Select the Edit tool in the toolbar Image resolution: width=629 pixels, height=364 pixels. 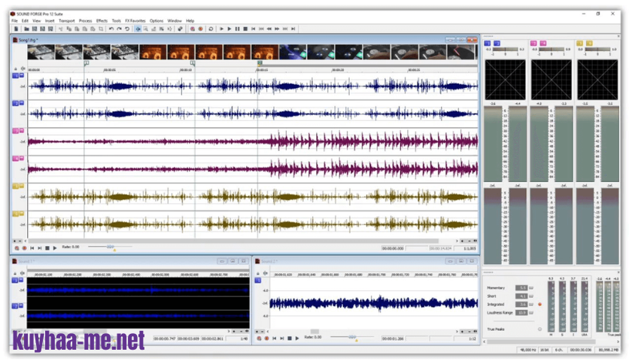point(138,29)
